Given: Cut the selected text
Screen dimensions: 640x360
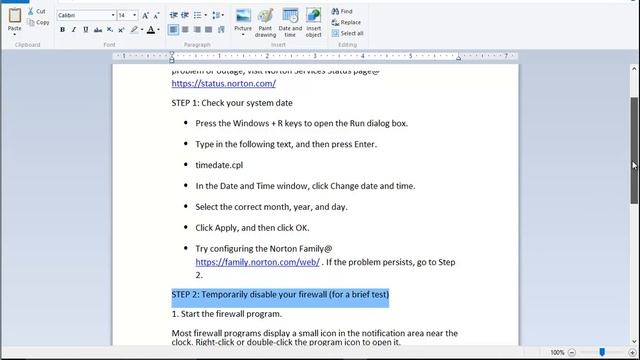Looking at the screenshot, I should coord(37,11).
